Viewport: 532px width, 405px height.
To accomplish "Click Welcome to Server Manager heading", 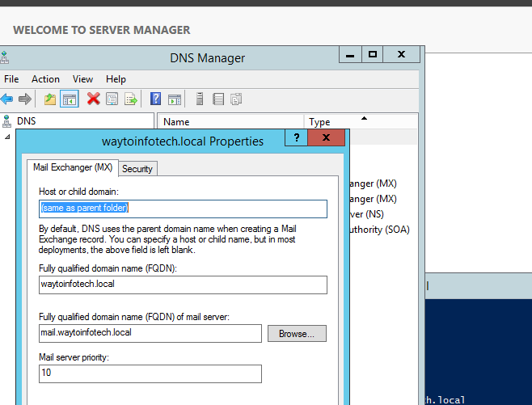I will tap(101, 30).
